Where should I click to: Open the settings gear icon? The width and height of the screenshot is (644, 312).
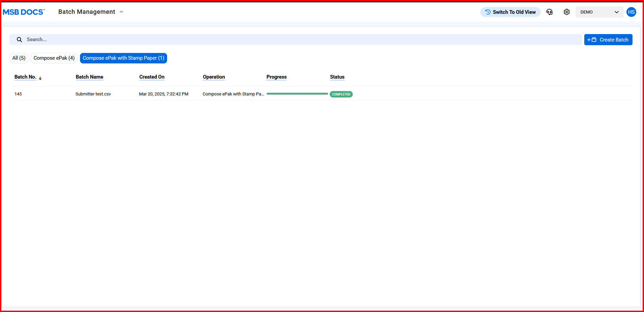(566, 12)
